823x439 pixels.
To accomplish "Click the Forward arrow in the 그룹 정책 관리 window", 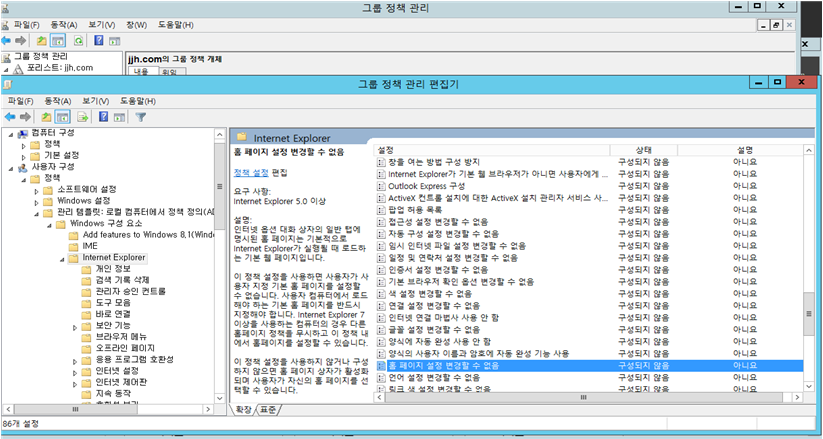I will [20, 40].
